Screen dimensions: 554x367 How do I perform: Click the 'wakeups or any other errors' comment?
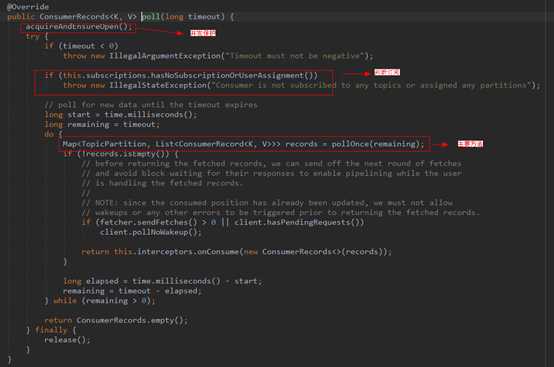point(280,212)
